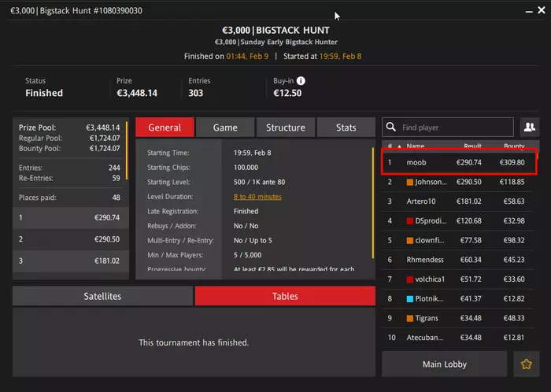Select DSprodi player name
The image size is (551, 392).
[431, 221]
